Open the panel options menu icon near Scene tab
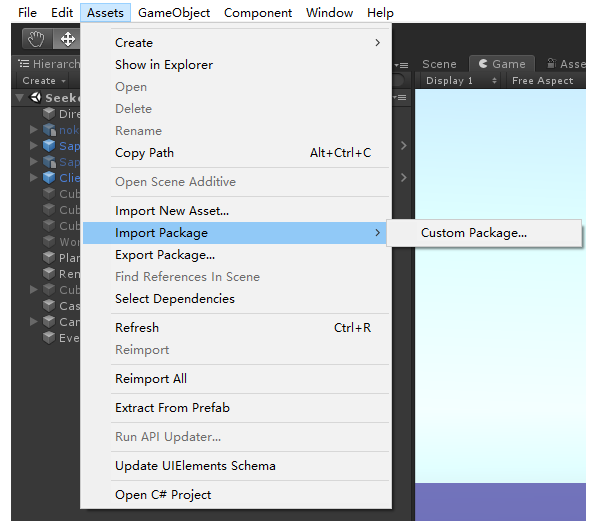596x521 pixels. [x=401, y=65]
